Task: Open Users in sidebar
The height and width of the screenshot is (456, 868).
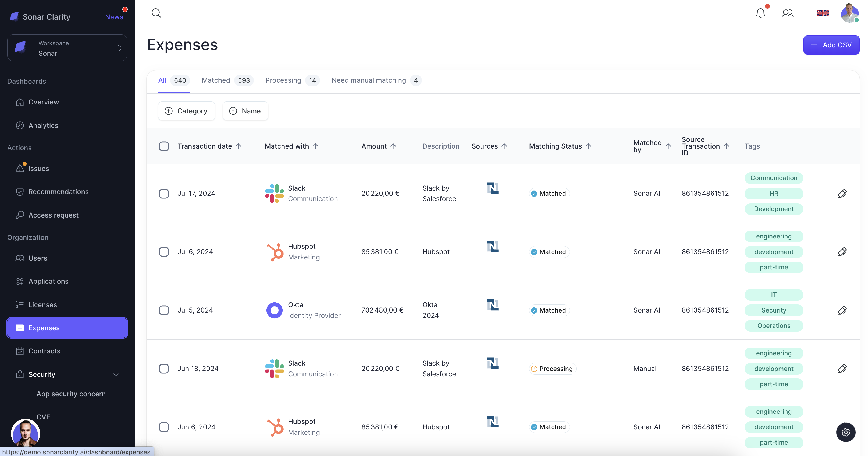Action: 67,258
